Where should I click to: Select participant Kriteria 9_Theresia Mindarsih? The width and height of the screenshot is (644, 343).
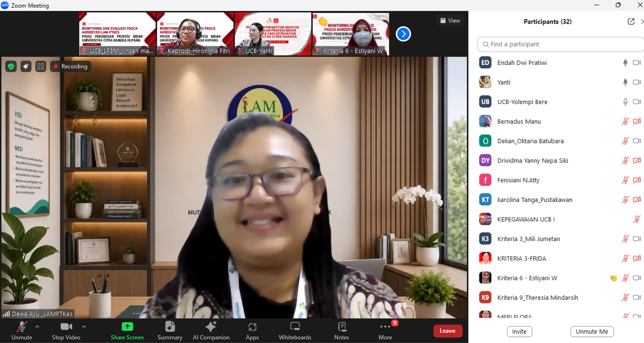click(561, 298)
